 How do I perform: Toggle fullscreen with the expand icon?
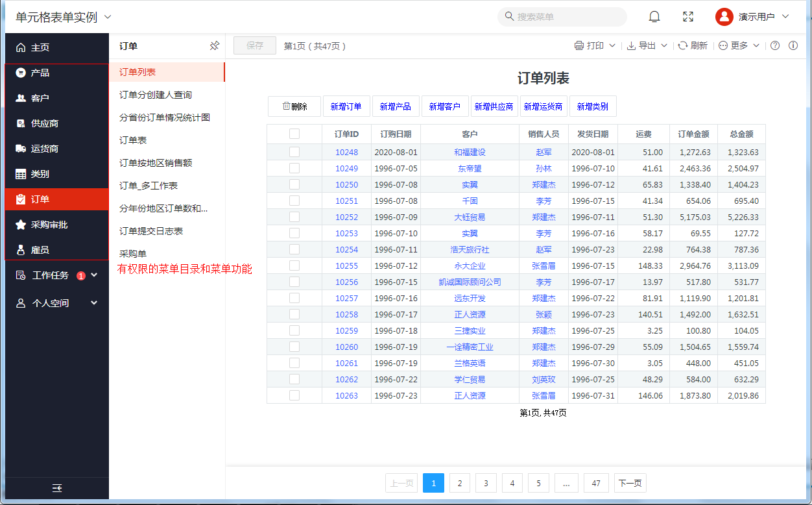[x=688, y=17]
